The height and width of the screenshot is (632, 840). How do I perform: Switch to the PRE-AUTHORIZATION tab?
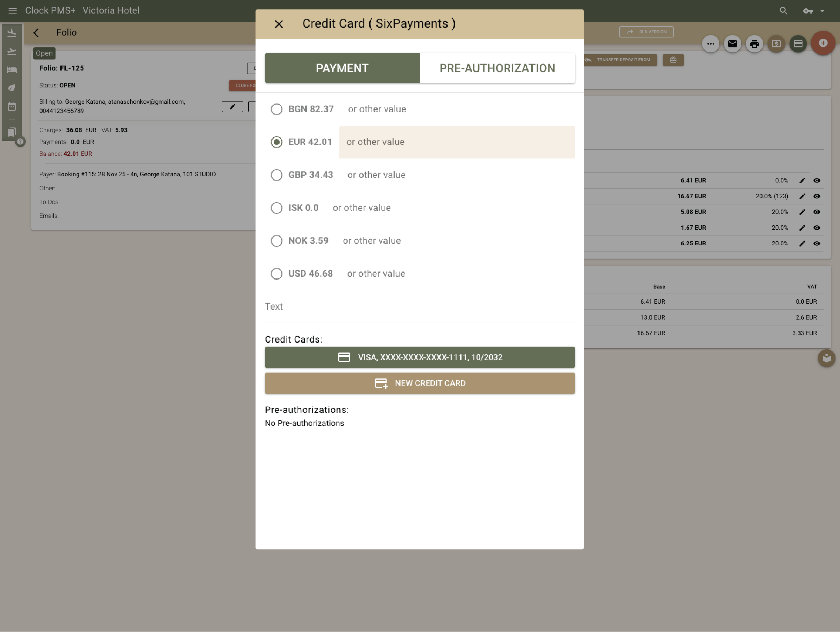coord(498,68)
